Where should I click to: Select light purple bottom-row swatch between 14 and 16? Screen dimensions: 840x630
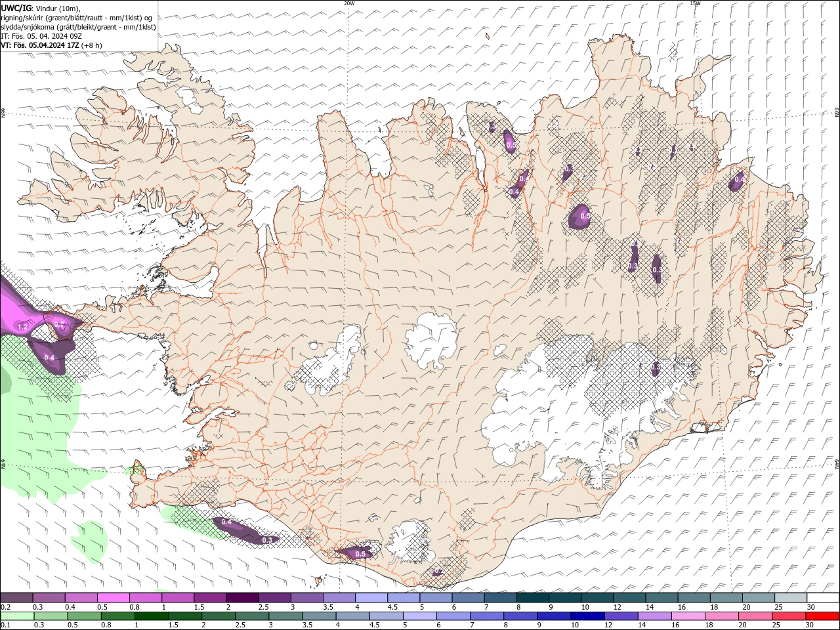pyautogui.click(x=654, y=616)
